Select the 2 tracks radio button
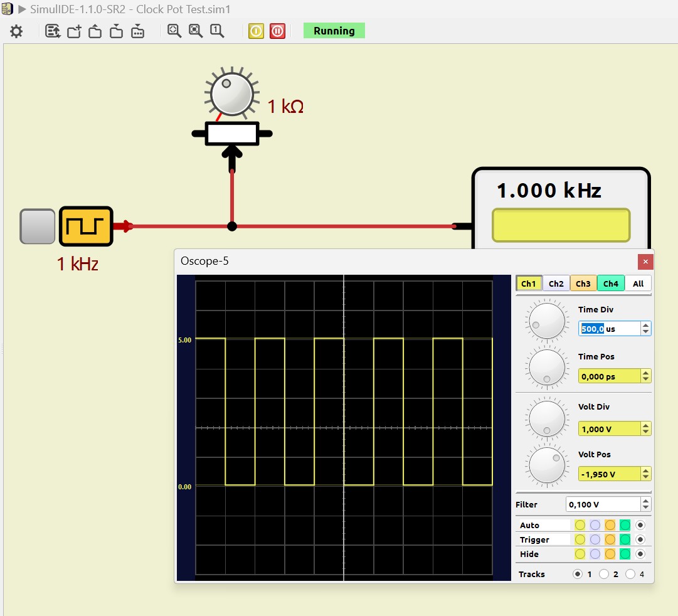 [x=604, y=574]
